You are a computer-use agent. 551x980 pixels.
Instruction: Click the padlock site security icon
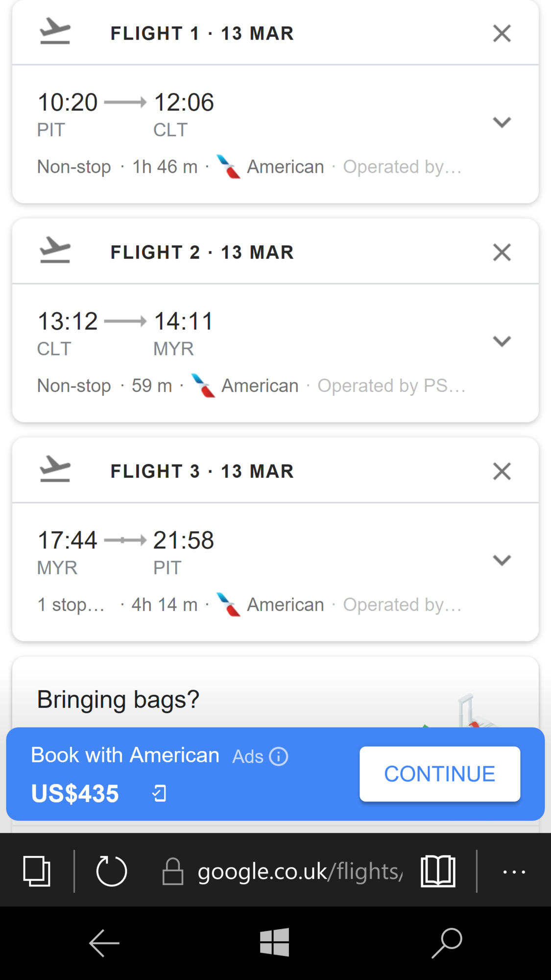tap(172, 872)
